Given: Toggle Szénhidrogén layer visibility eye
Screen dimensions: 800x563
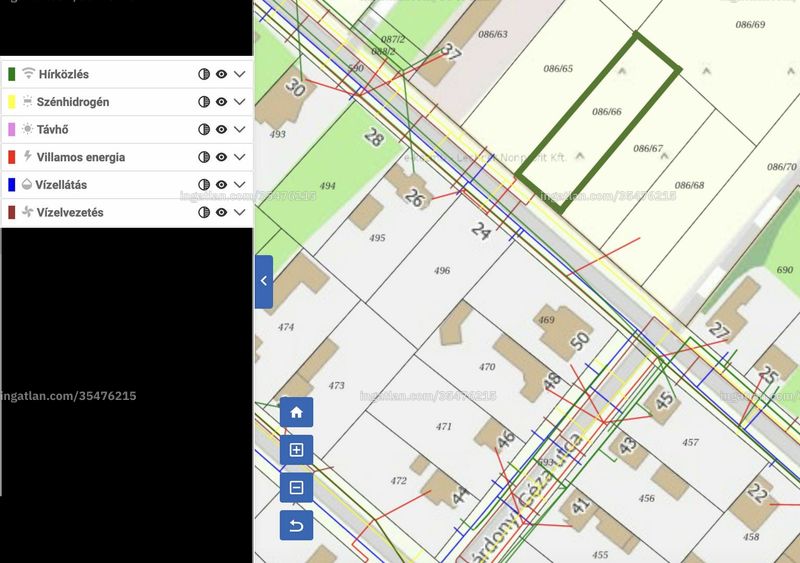Looking at the screenshot, I should pos(221,102).
